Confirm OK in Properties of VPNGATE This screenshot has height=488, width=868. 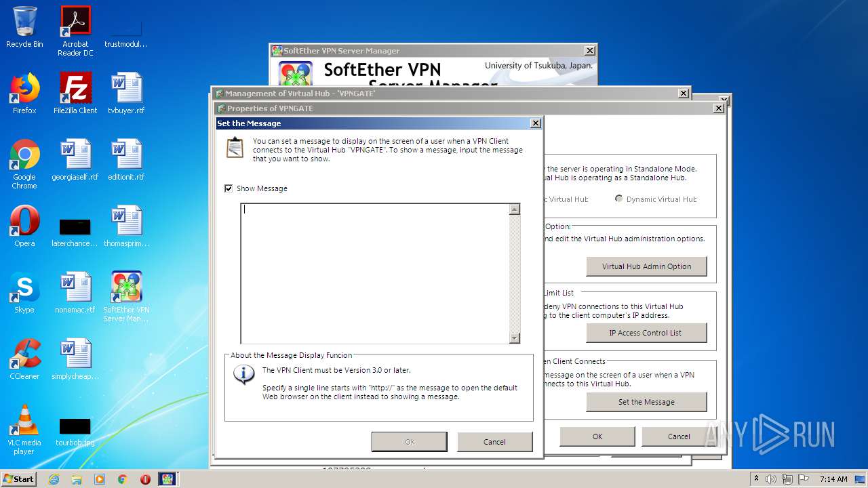click(x=597, y=436)
